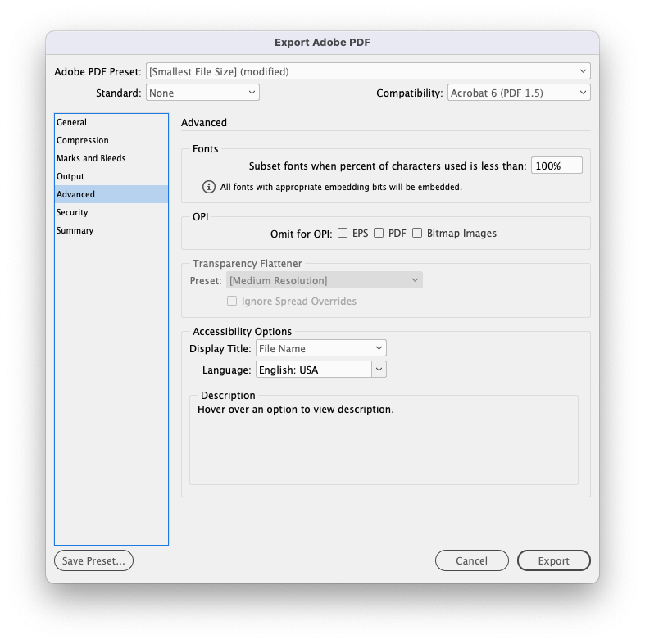Cancel the PDF export
Screen dimensions: 645x644
pos(472,560)
